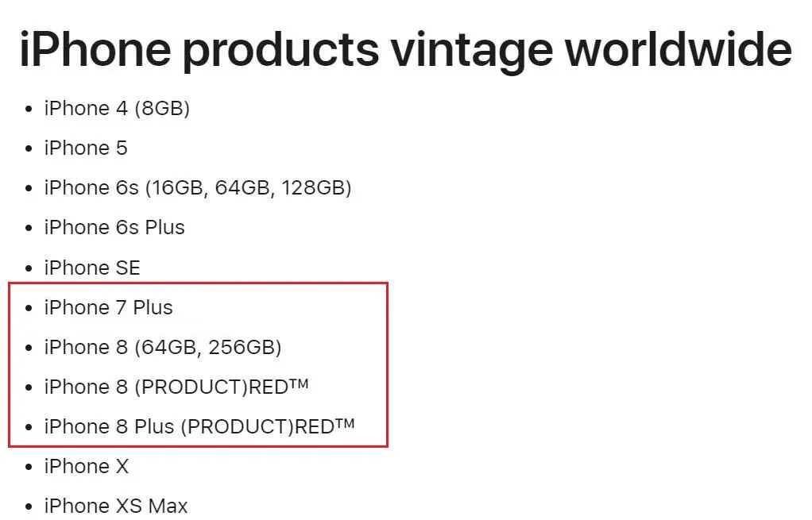Click the bullet beside iPhone 7 Plus

pyautogui.click(x=29, y=308)
